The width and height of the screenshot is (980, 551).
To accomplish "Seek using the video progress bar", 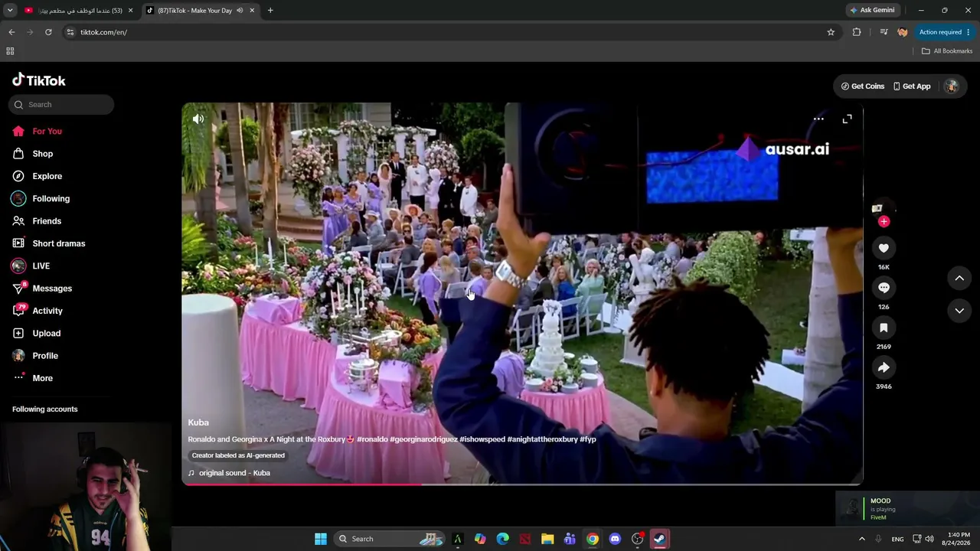I will 522,484.
